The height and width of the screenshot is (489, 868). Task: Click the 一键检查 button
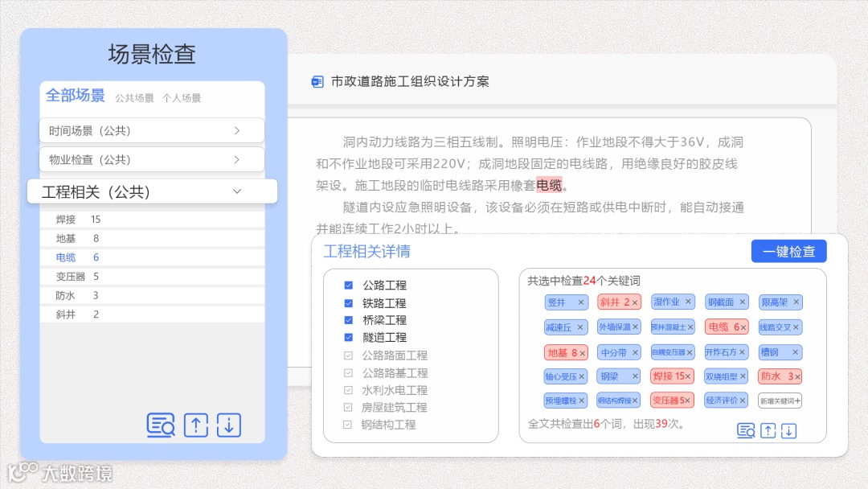pyautogui.click(x=789, y=252)
